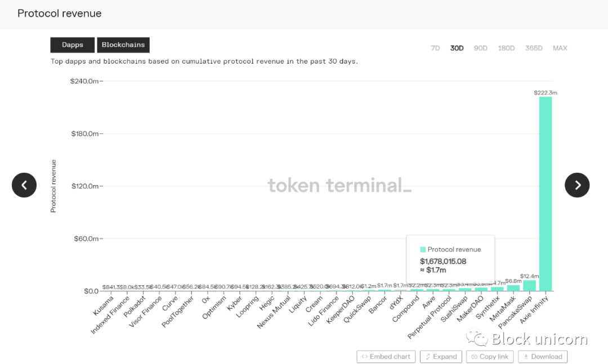Viewport: 608px width, 364px height.
Task: Click the PancakeSwap revenue bar
Action: (529, 286)
